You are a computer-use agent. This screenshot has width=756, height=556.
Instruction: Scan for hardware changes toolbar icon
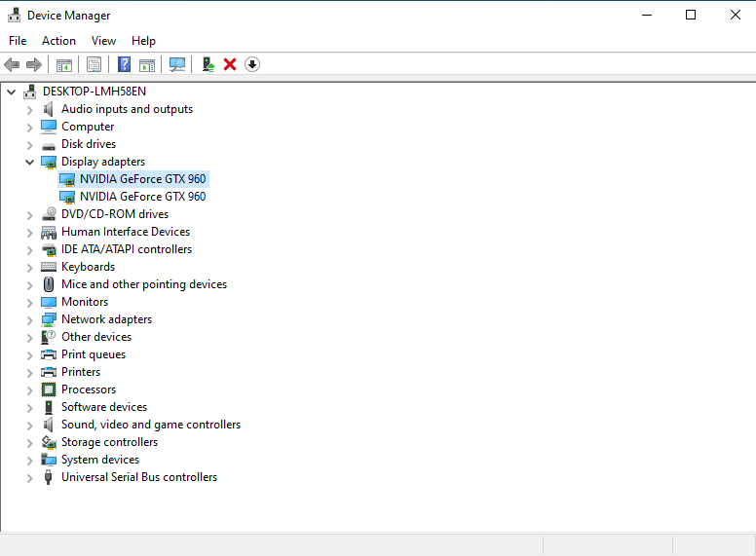pos(177,64)
